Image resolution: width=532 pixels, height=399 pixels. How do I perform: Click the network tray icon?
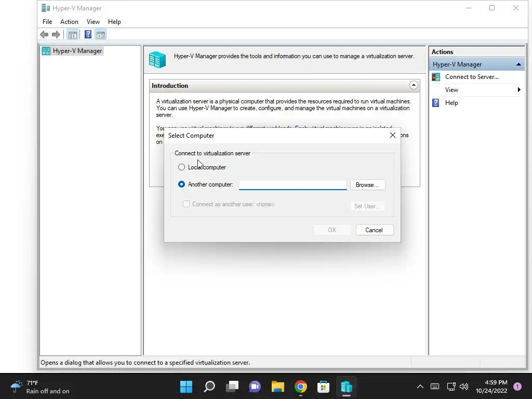451,387
